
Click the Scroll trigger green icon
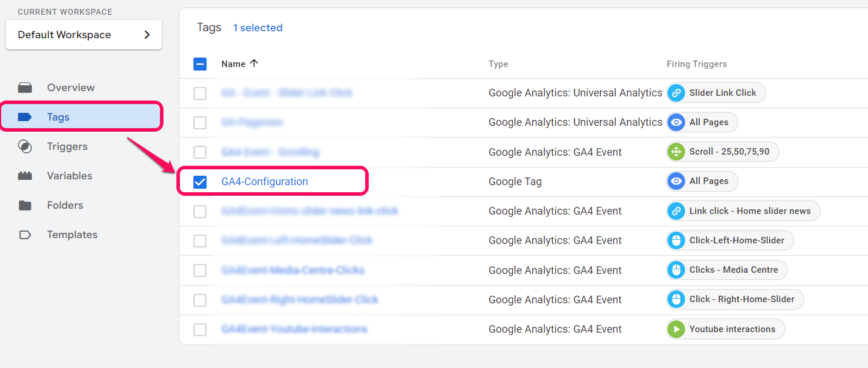coord(676,152)
